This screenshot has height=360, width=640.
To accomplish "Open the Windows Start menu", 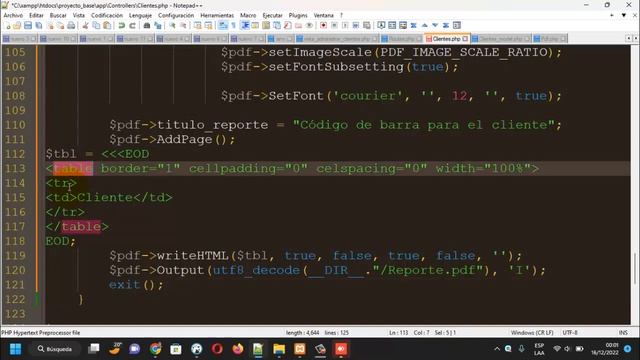I will coord(16,349).
